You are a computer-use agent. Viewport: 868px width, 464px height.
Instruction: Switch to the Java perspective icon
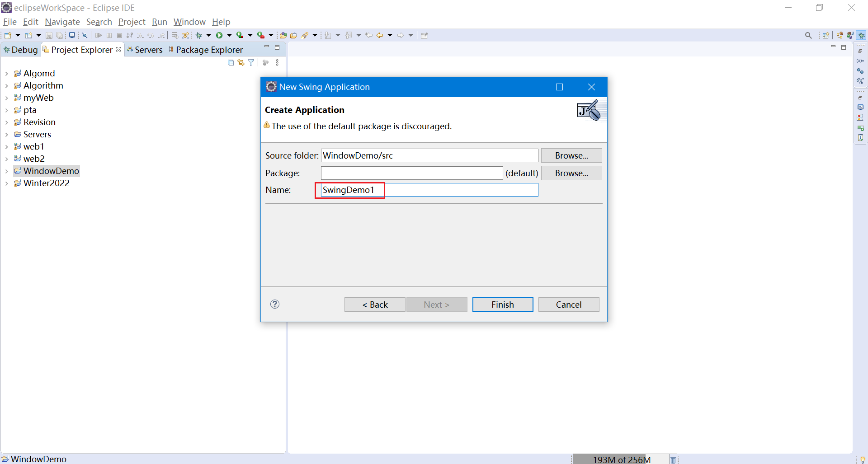pyautogui.click(x=850, y=35)
